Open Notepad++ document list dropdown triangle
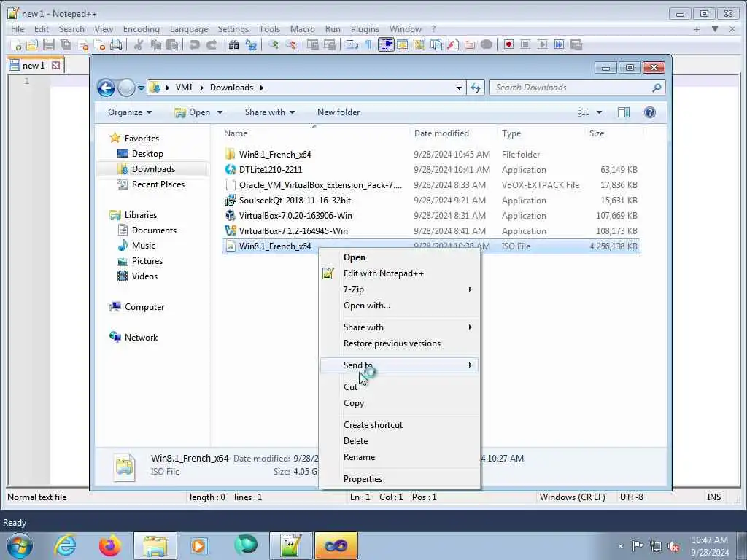The height and width of the screenshot is (560, 747). (715, 29)
